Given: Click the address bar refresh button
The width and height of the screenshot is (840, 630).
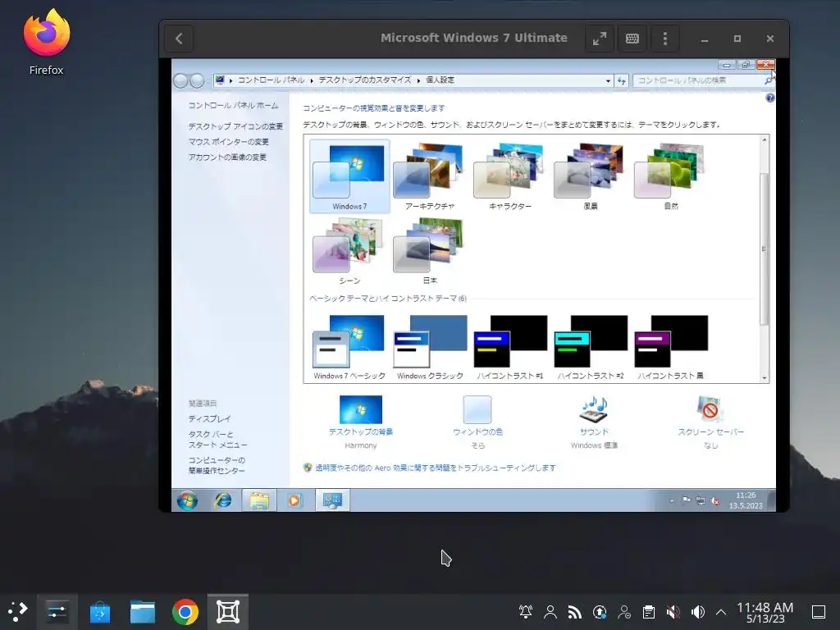Looking at the screenshot, I should pos(622,80).
